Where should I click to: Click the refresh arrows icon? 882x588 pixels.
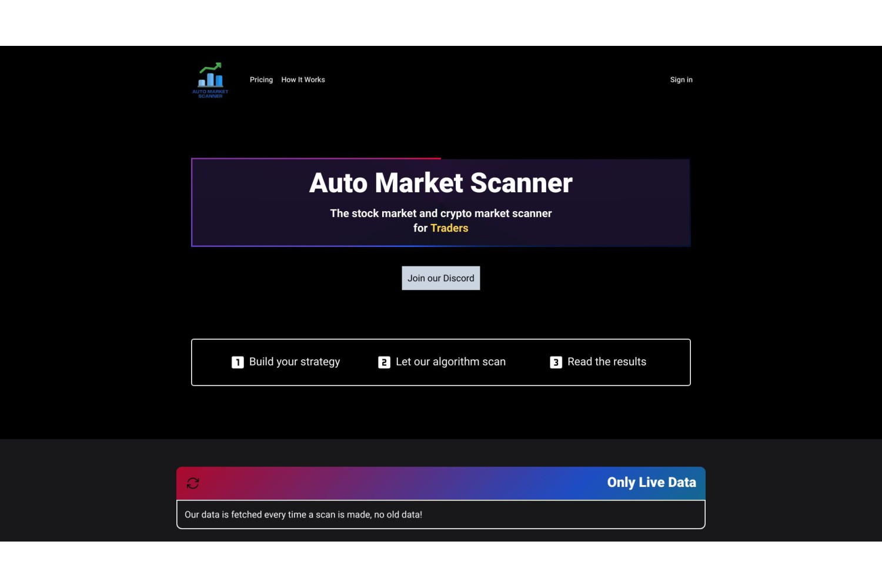click(193, 483)
